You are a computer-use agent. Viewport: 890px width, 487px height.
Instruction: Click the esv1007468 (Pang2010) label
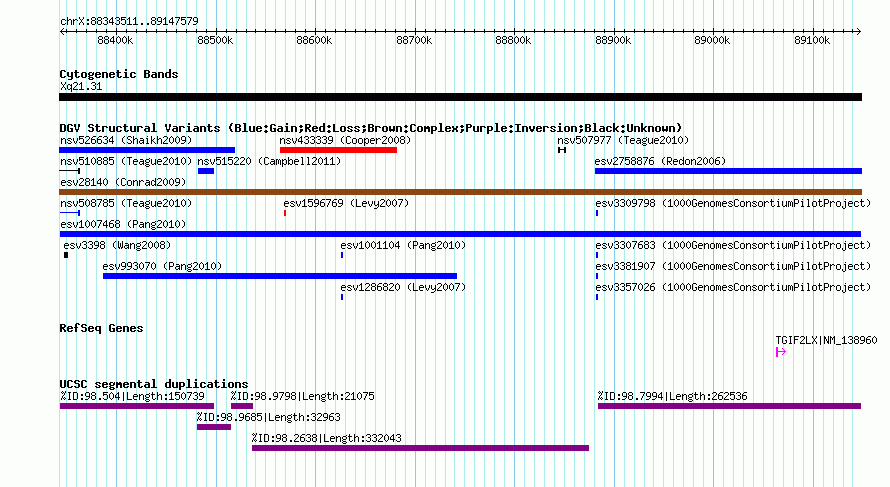tap(123, 224)
